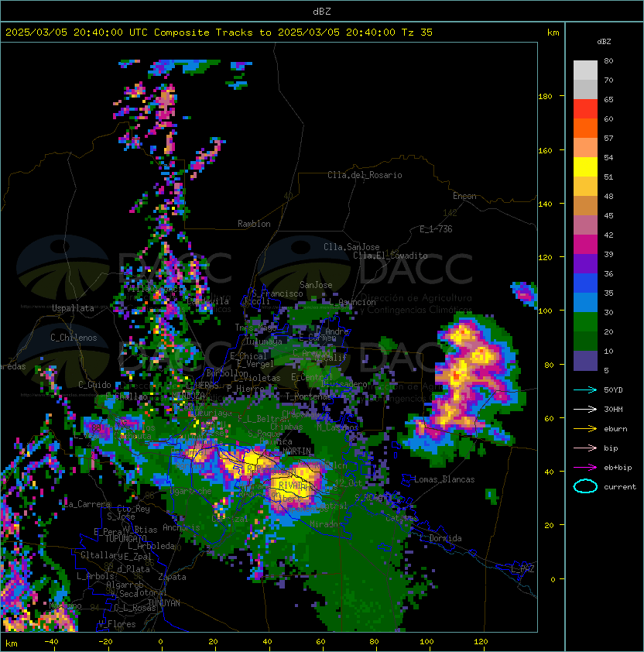Click the 'Clla.El_Cavadito' map label
This screenshot has width=644, height=652.
390,256
